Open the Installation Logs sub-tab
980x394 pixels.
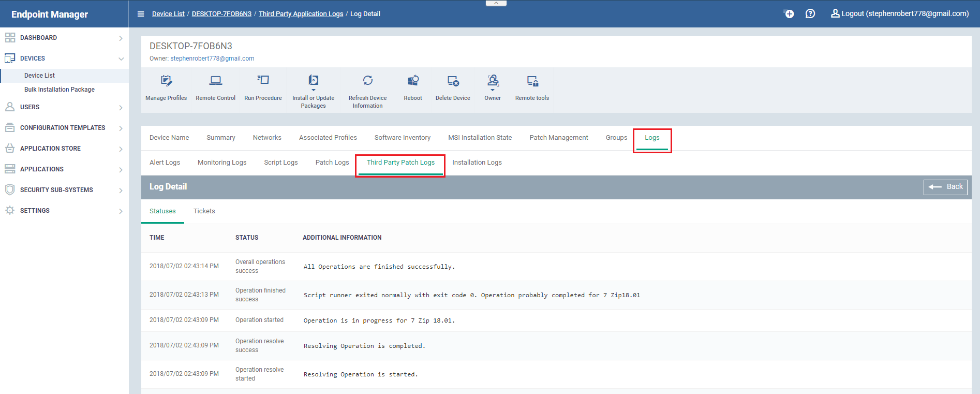(x=477, y=163)
